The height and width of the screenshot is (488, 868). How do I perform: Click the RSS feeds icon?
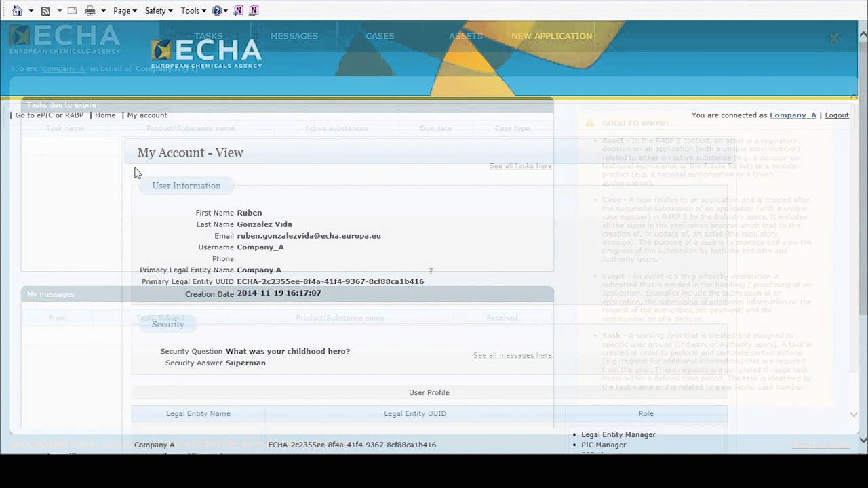45,11
